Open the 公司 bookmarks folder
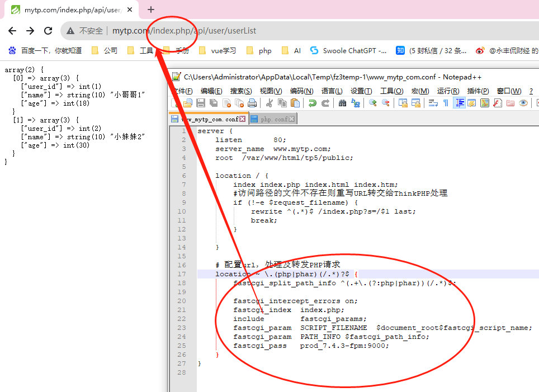 pyautogui.click(x=105, y=50)
